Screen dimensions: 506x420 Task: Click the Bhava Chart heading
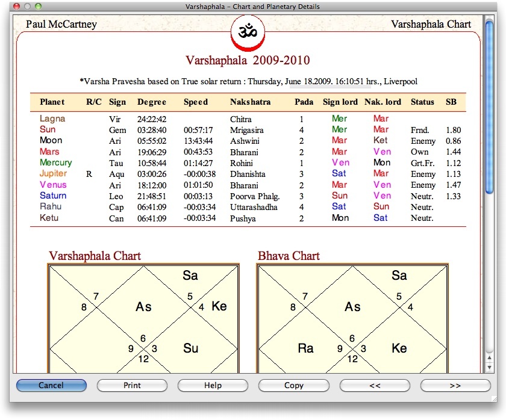pos(289,256)
